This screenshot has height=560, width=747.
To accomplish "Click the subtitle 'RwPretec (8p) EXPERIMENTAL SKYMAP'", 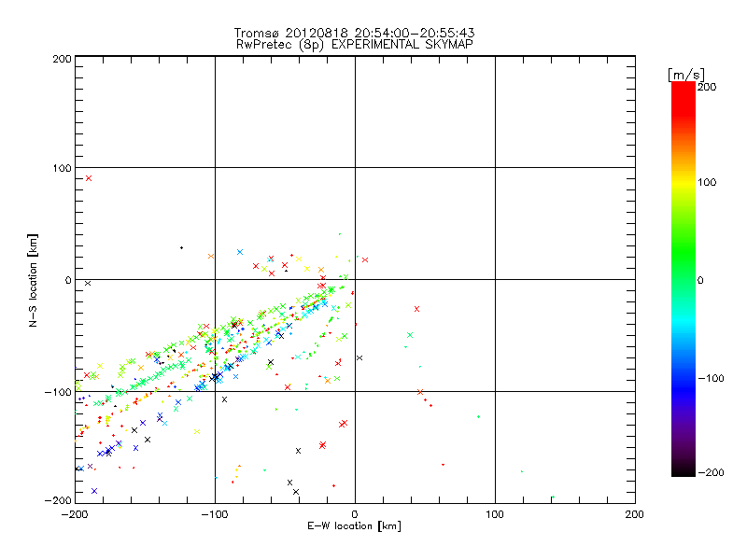I will [x=354, y=45].
